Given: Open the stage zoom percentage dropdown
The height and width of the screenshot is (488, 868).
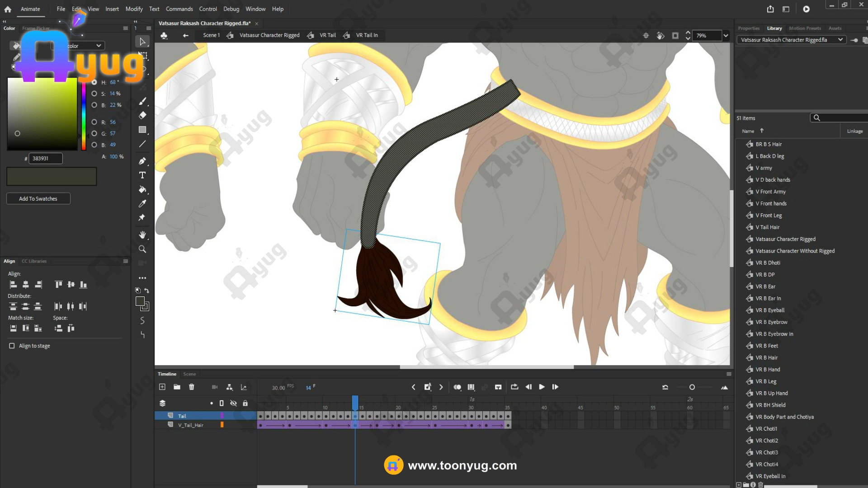Looking at the screenshot, I should [726, 36].
